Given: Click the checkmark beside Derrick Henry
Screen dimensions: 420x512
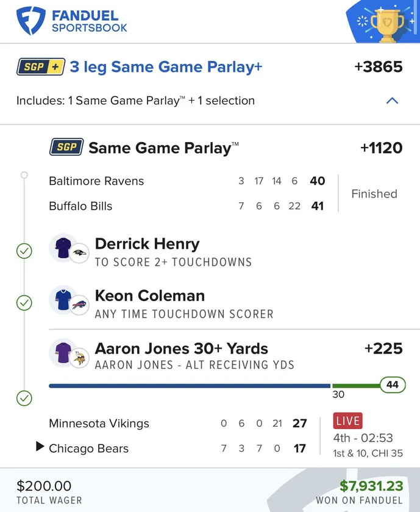Looking at the screenshot, I should (x=24, y=251).
